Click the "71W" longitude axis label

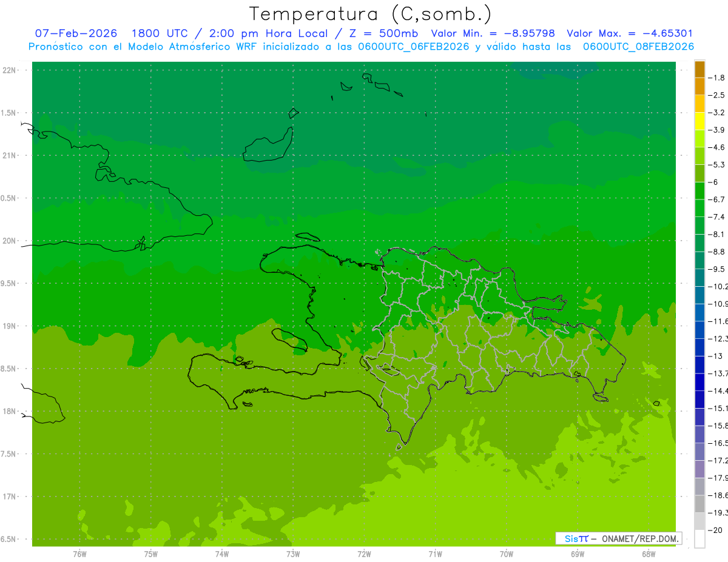435,554
